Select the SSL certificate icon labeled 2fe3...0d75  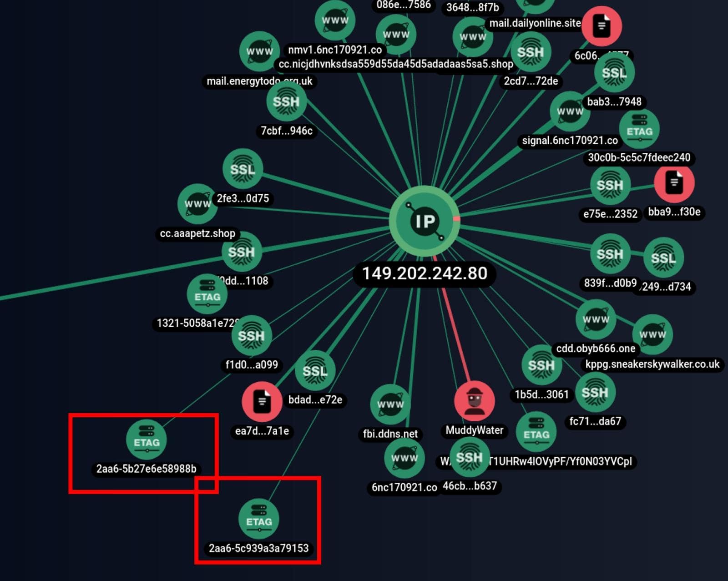tap(244, 168)
